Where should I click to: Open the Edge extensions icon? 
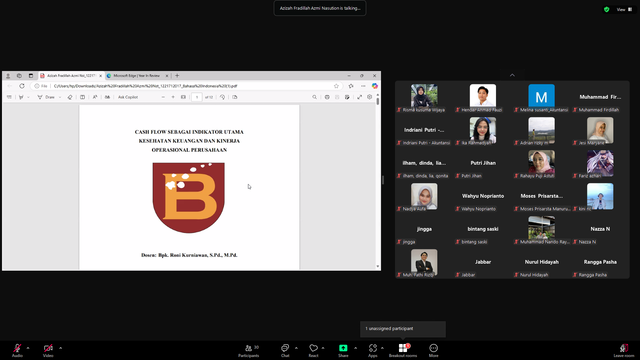[351, 86]
